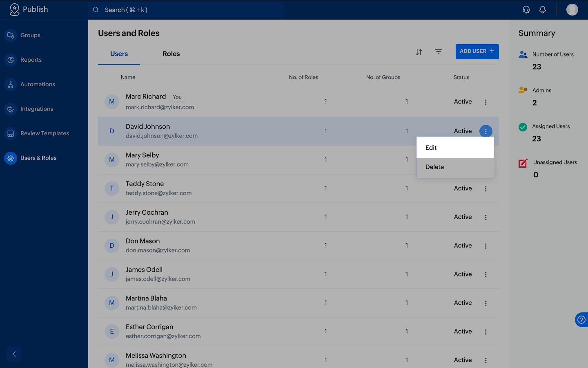Click the sort users icon
The width and height of the screenshot is (588, 368).
419,52
